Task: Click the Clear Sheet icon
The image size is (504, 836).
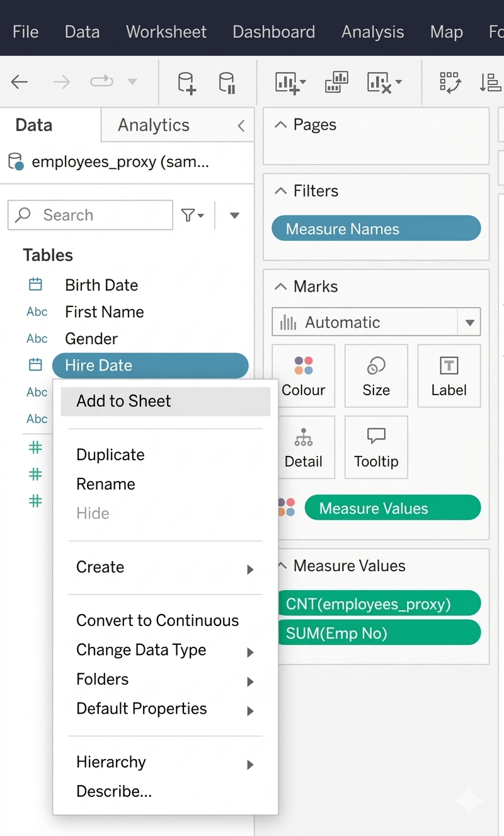Action: point(383,83)
